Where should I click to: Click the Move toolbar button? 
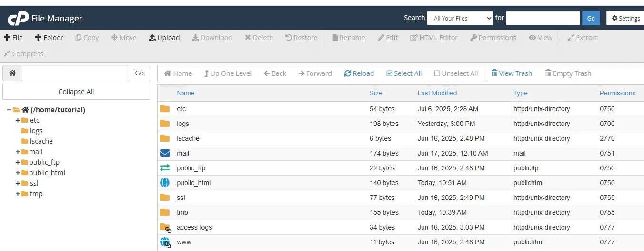124,38
